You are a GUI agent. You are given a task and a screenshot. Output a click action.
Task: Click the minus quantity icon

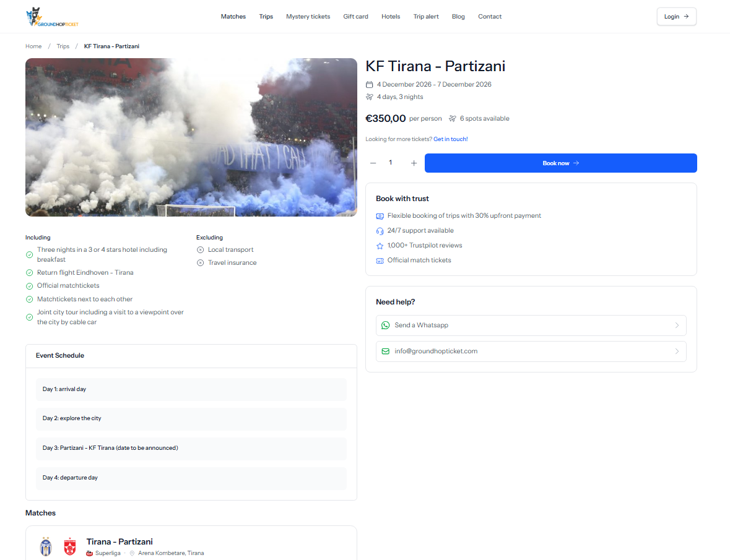(373, 163)
